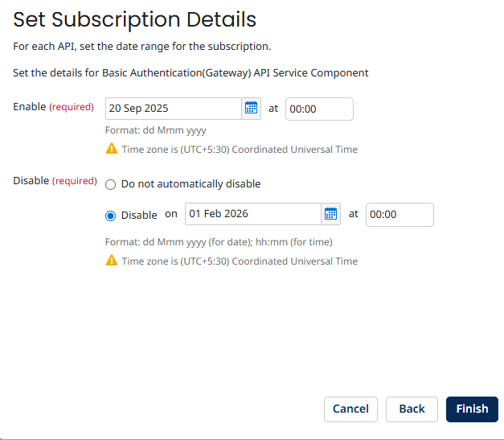Go back with the Back button
504x440 pixels.
point(412,409)
